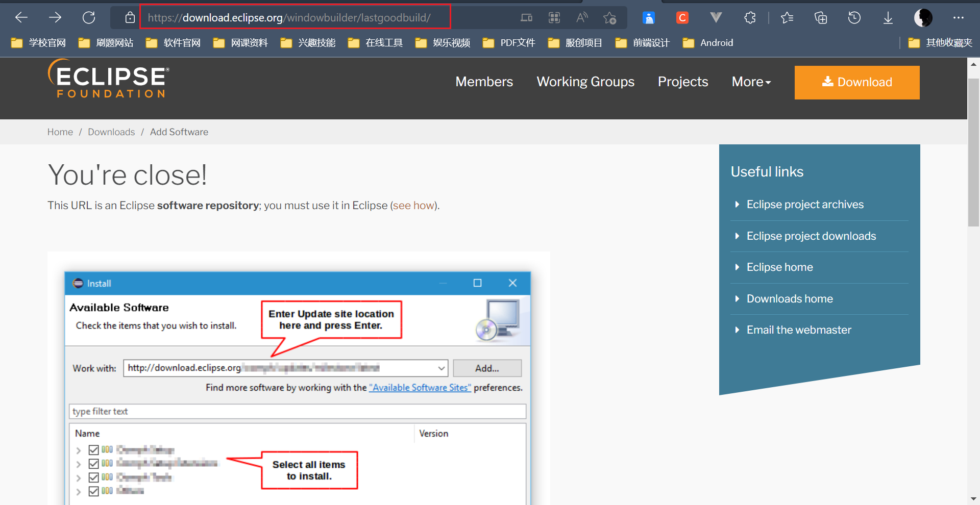Image resolution: width=980 pixels, height=505 pixels.
Task: Open the Extensions puzzle-piece menu
Action: pyautogui.click(x=750, y=18)
